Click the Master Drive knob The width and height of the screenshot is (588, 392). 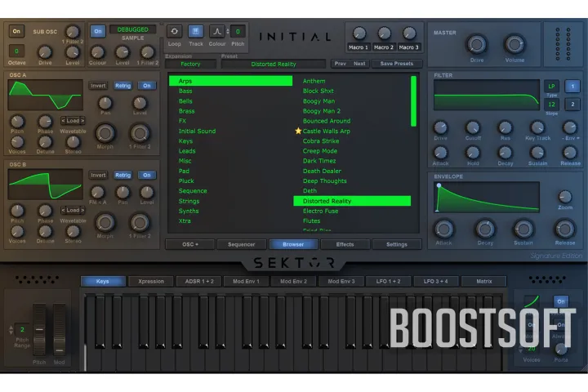[477, 45]
